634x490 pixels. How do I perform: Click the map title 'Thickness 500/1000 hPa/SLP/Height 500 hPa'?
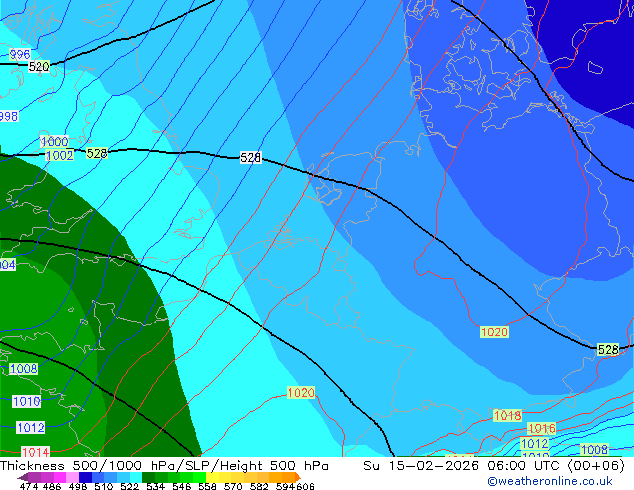coord(164,466)
